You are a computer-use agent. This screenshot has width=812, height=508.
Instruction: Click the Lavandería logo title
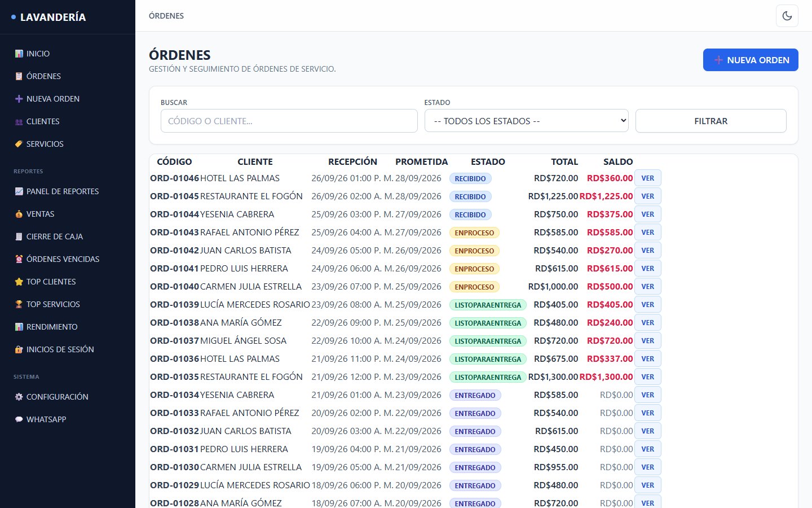pos(53,17)
